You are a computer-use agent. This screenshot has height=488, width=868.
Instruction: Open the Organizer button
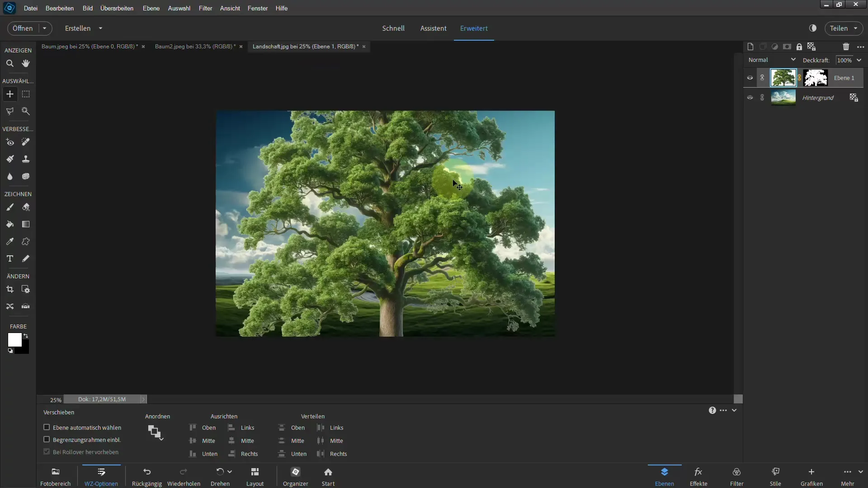[x=295, y=477]
